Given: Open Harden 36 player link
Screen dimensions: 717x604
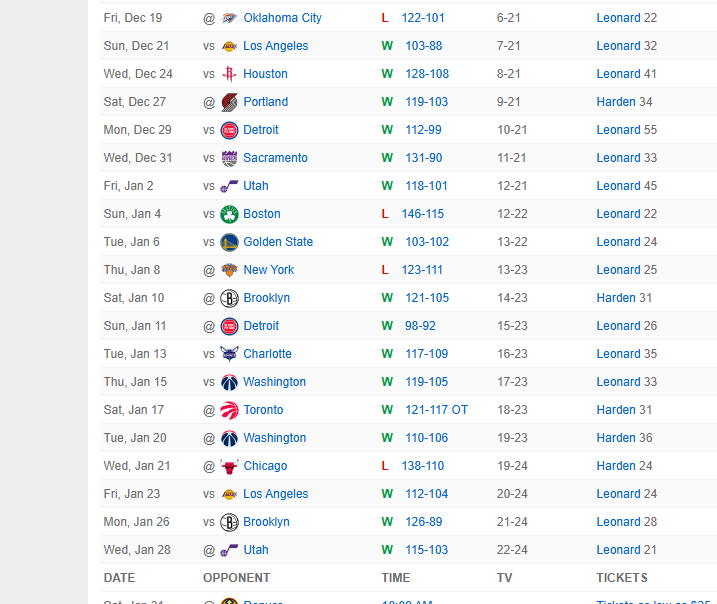Looking at the screenshot, I should pos(624,438).
